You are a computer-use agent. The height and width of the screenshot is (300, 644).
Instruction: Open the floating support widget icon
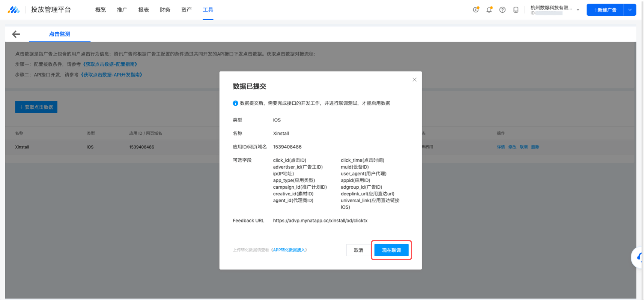[638, 257]
